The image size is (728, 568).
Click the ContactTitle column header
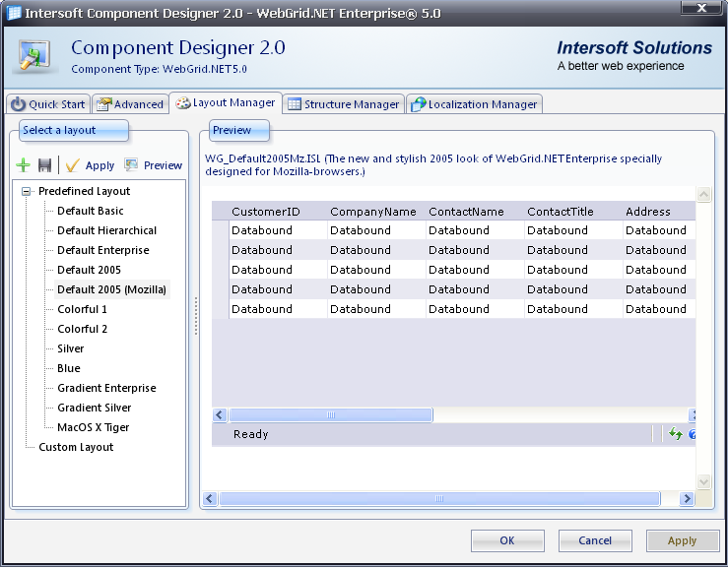[x=573, y=212]
